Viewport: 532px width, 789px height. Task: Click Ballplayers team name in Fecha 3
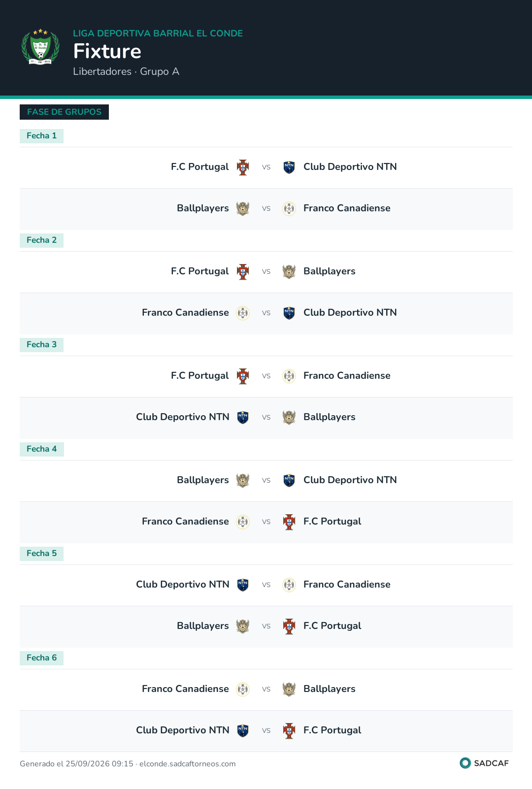tap(329, 417)
